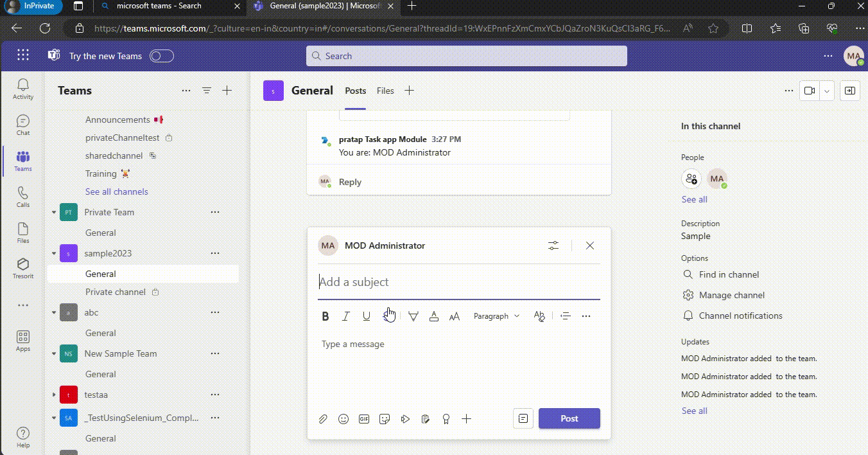This screenshot has height=455, width=868.
Task: Toggle underline formatting in the compose box
Action: (367, 316)
